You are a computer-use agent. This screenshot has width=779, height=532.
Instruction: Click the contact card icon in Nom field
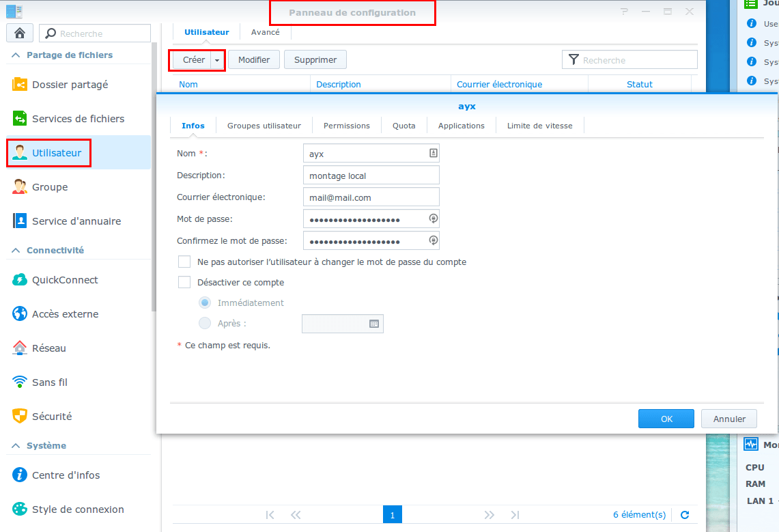(434, 154)
